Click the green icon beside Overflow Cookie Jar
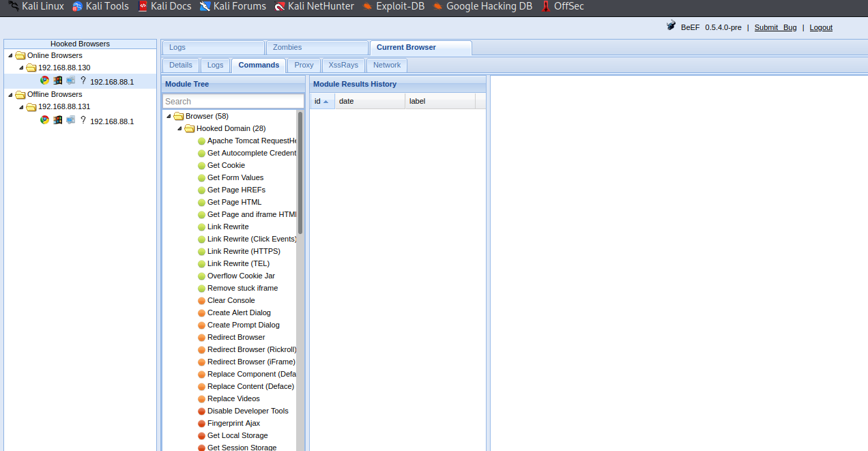The image size is (868, 451). pos(201,276)
